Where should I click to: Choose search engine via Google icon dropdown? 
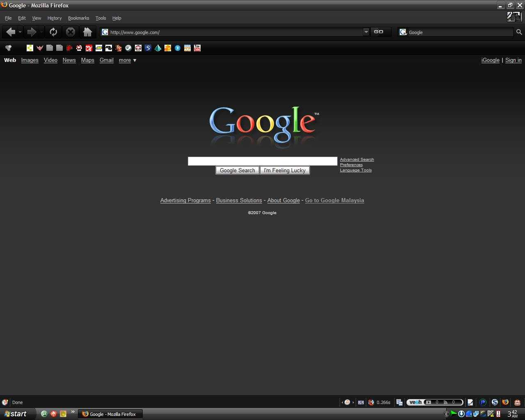pyautogui.click(x=403, y=32)
